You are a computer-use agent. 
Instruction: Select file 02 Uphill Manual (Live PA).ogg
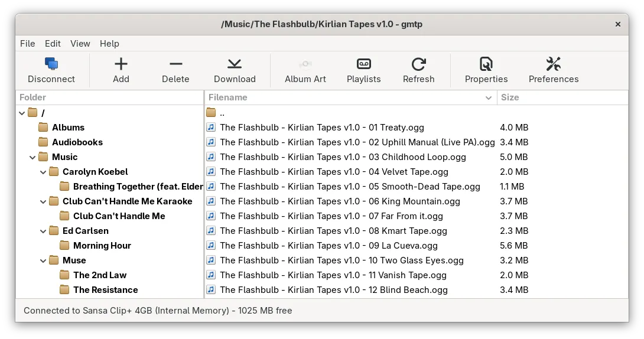point(357,142)
